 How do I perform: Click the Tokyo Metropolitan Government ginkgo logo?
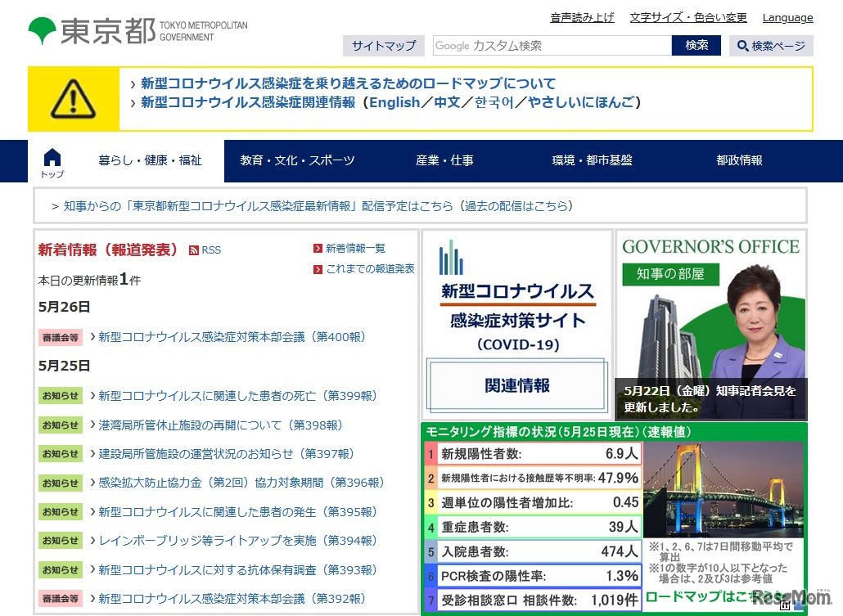[x=43, y=31]
